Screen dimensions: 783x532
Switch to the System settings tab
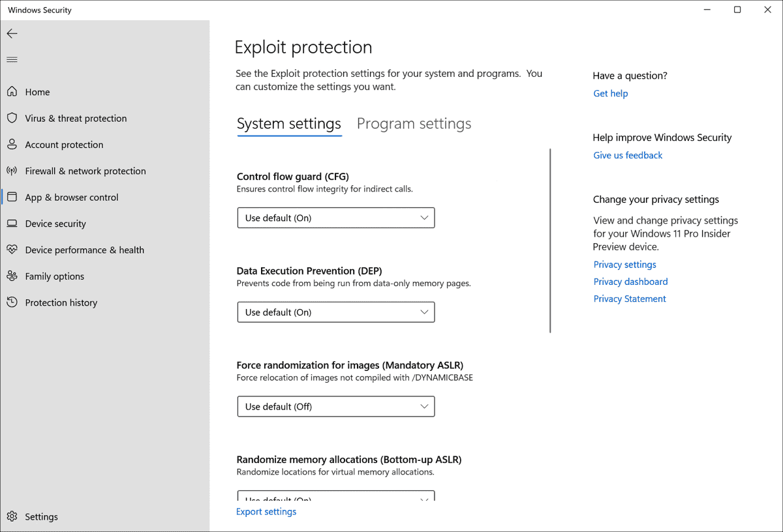[x=289, y=124]
